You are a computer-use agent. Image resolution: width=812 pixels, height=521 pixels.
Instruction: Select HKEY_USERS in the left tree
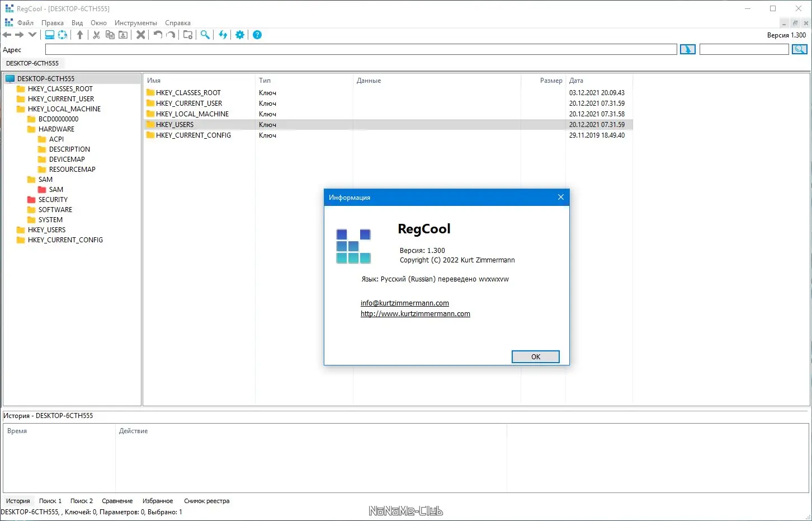[x=46, y=230]
